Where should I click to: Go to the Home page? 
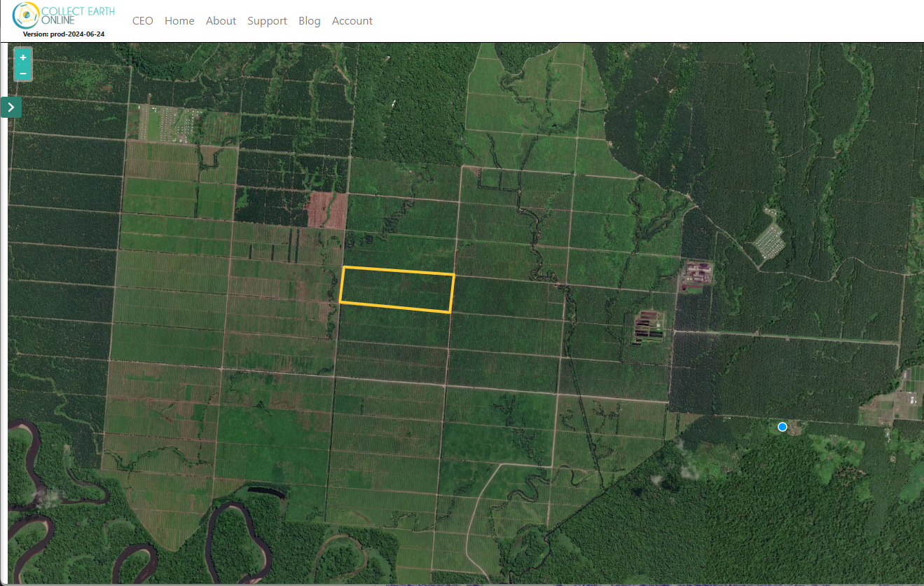point(179,21)
